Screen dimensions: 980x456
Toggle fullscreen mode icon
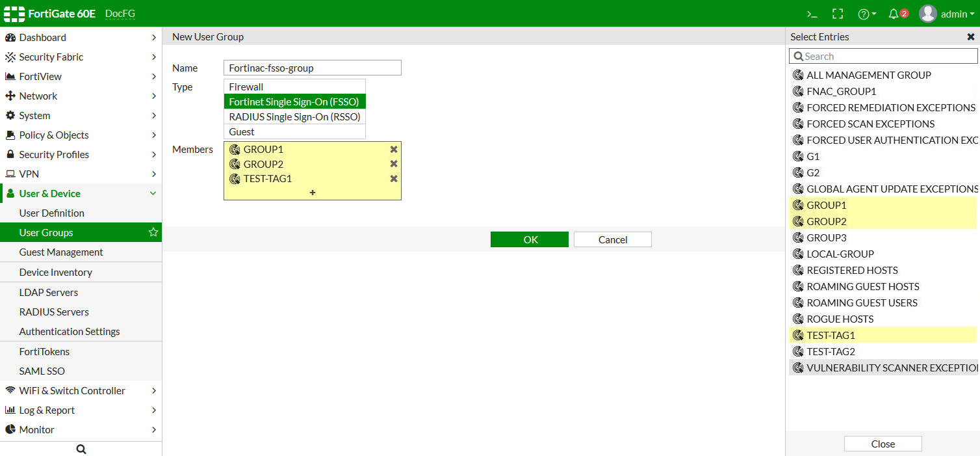[838, 14]
